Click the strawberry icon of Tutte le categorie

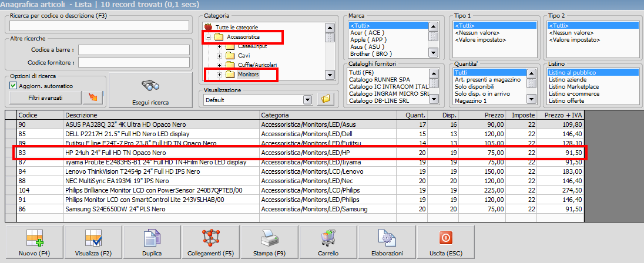tap(208, 28)
